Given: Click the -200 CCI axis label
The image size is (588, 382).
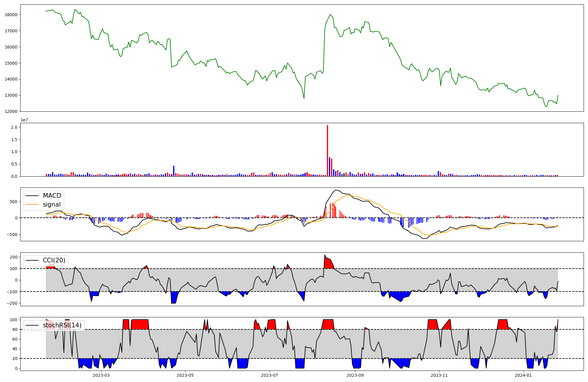Looking at the screenshot, I should pyautogui.click(x=12, y=303).
